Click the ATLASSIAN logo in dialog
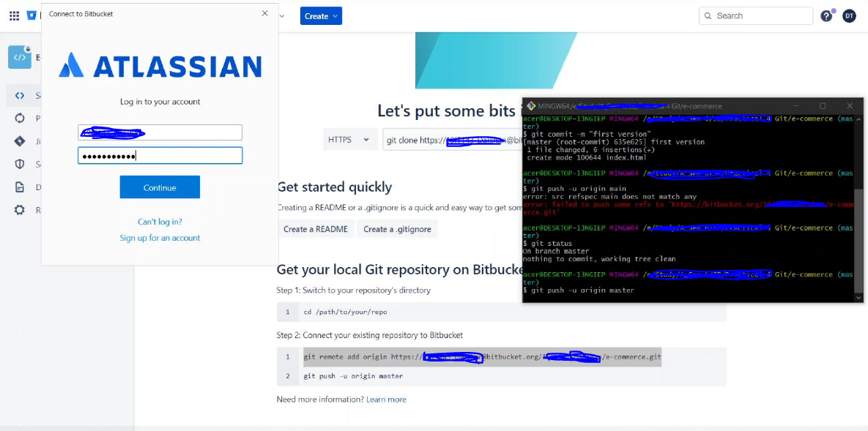This screenshot has height=431, width=868. pyautogui.click(x=160, y=65)
